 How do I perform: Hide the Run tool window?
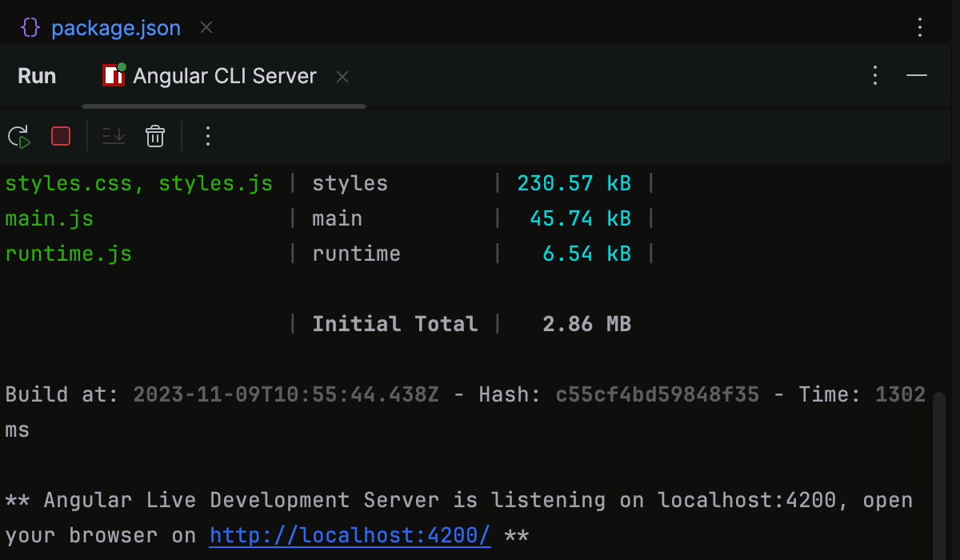pos(918,75)
